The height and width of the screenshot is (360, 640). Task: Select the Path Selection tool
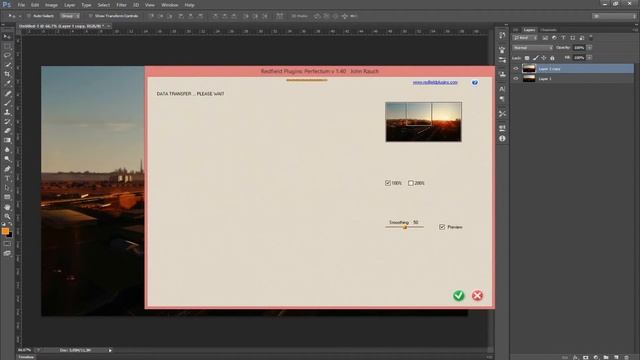(x=7, y=188)
